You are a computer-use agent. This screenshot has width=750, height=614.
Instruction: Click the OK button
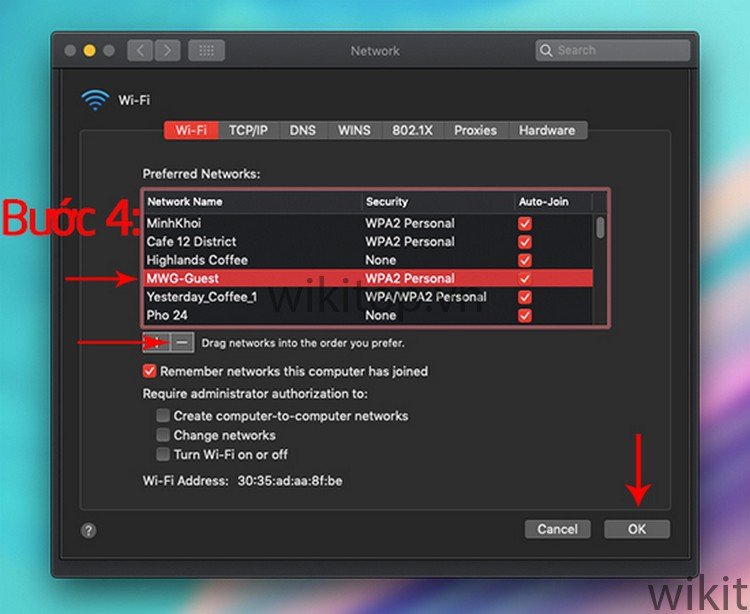[x=637, y=529]
